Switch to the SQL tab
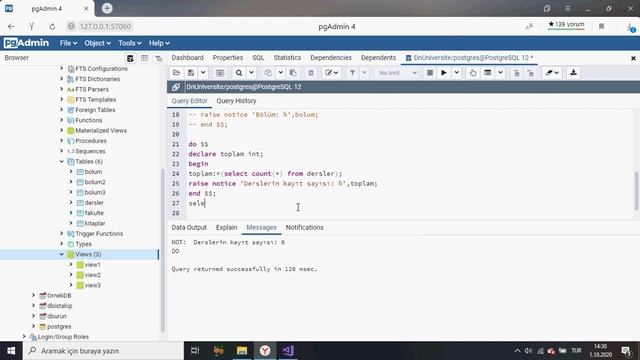Screen dimensions: 640x360 point(258,58)
